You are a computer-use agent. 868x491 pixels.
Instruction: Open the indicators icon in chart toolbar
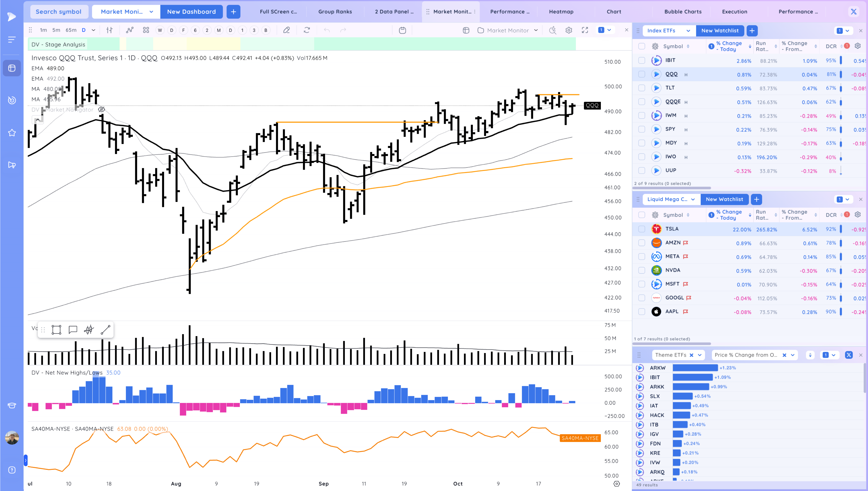point(130,30)
